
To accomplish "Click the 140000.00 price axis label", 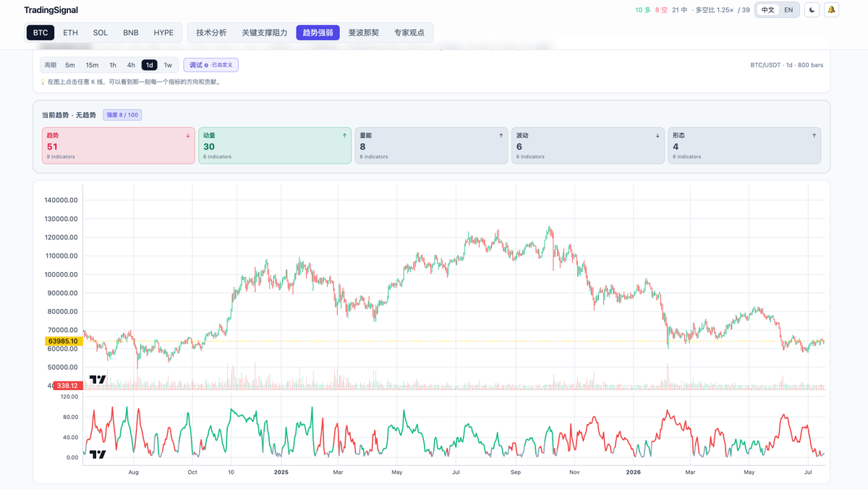I will coord(61,200).
